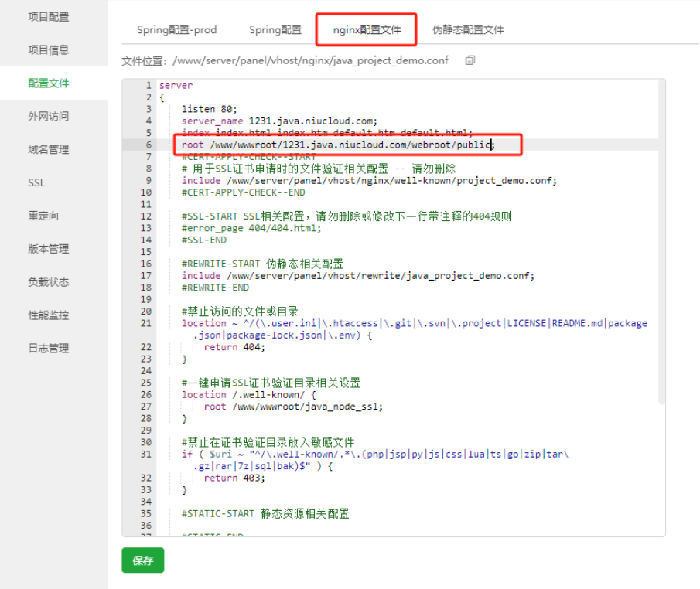Open the 重定向 menu item
The height and width of the screenshot is (589, 700).
(43, 216)
